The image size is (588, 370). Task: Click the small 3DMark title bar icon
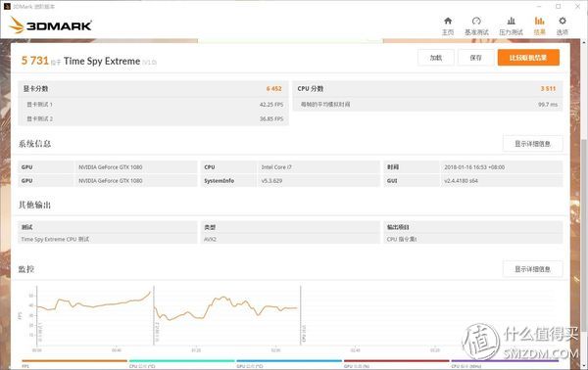point(7,7)
